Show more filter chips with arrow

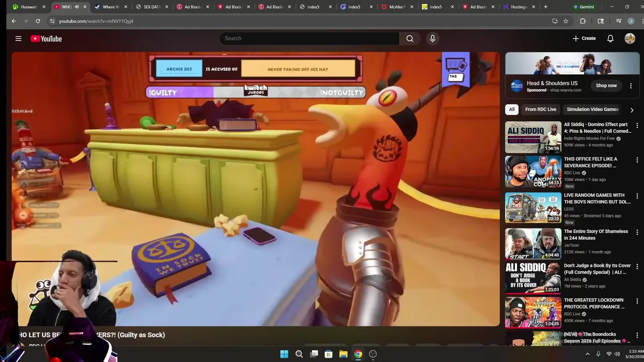[x=632, y=110]
